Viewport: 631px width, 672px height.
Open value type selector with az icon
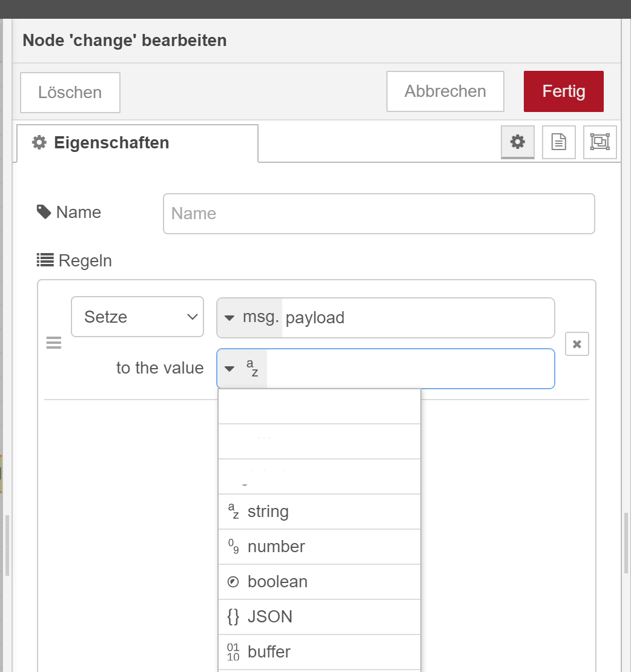click(x=242, y=369)
